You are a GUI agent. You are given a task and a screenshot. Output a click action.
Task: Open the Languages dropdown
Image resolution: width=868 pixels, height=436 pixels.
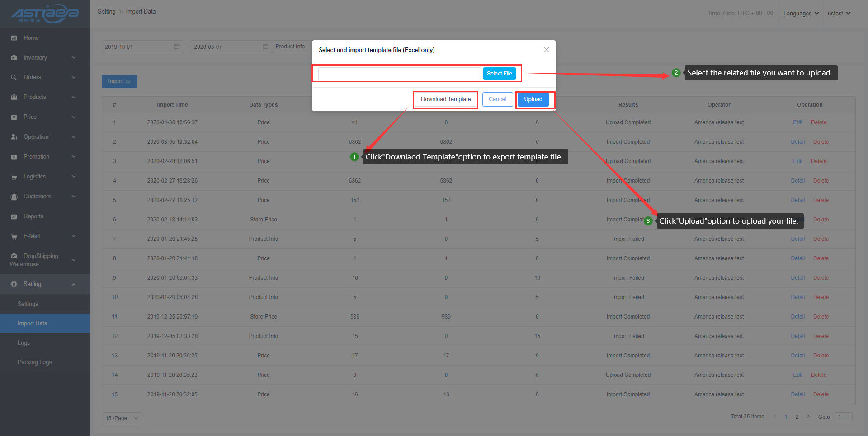(801, 14)
